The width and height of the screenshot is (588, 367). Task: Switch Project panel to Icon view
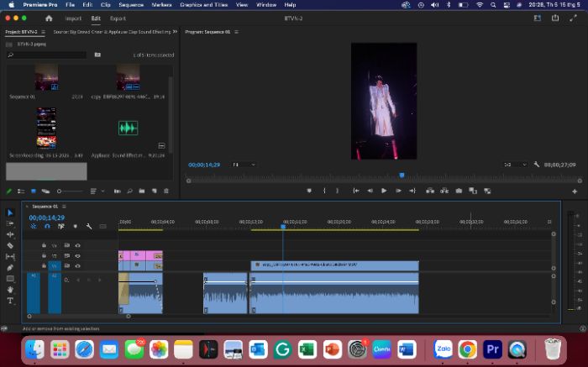34,191
